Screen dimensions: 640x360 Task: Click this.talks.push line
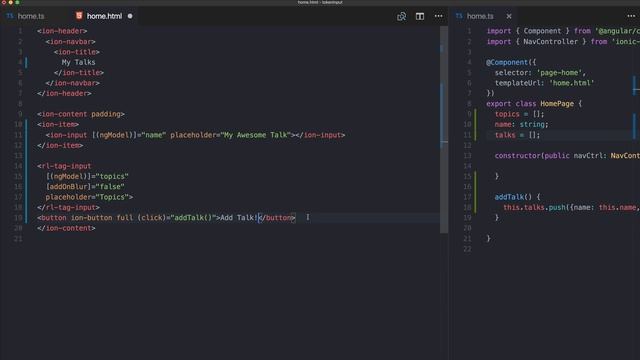pos(571,207)
